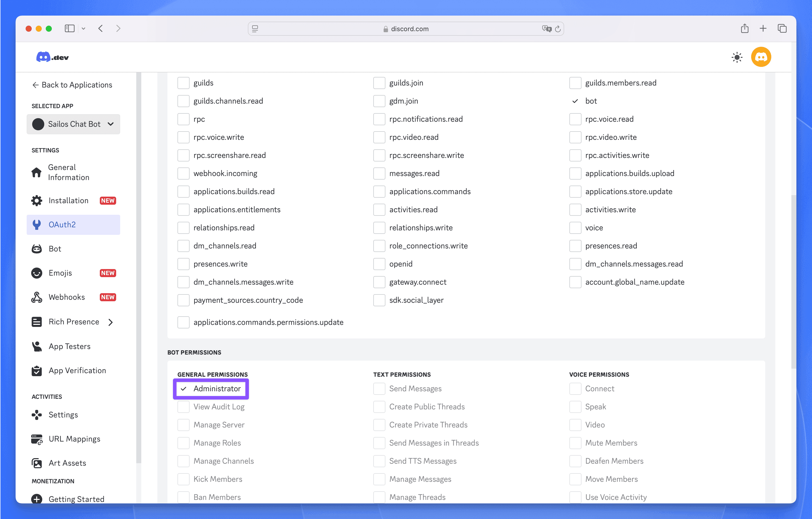This screenshot has height=519, width=812.
Task: Click the page reload icon
Action: [x=558, y=29]
